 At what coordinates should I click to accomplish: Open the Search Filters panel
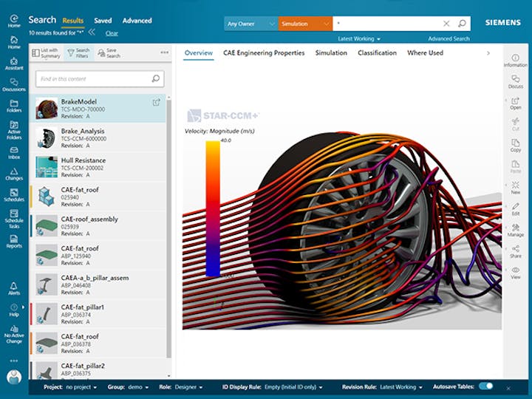tap(82, 52)
